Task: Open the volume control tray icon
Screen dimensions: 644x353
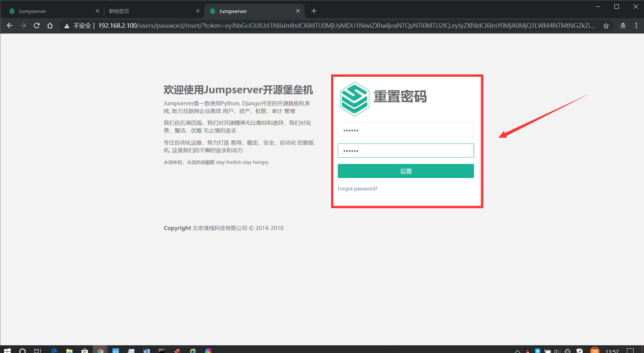Action: coord(557,351)
